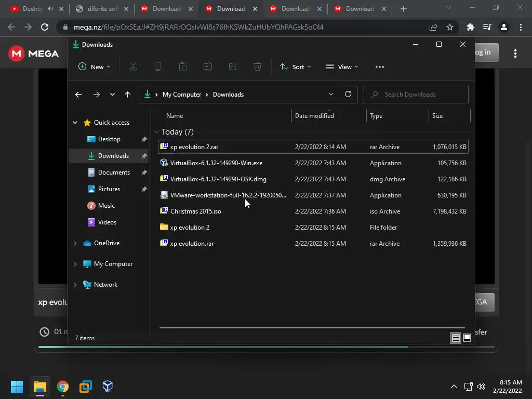Open MEGA page options menu
This screenshot has width=532, height=399.
click(x=515, y=54)
